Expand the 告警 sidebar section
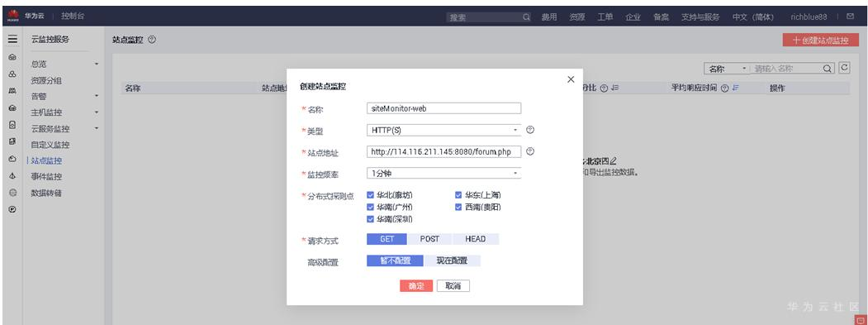 tap(97, 97)
